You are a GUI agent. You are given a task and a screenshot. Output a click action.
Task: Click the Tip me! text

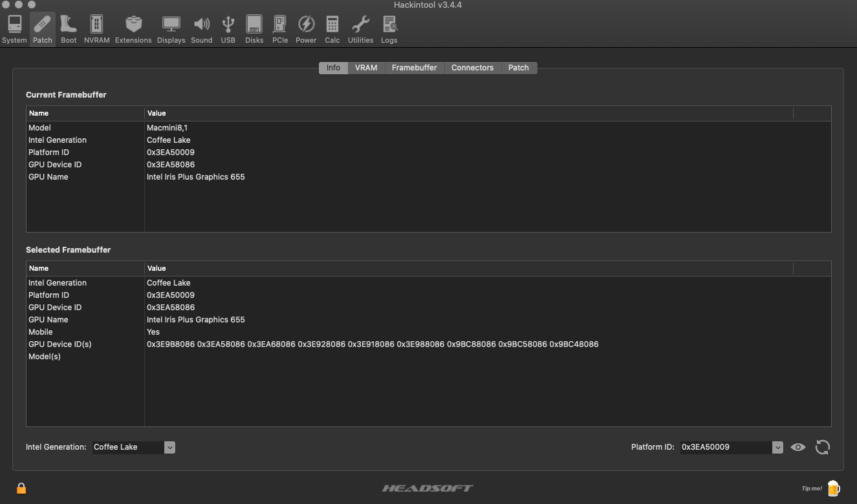pyautogui.click(x=812, y=488)
